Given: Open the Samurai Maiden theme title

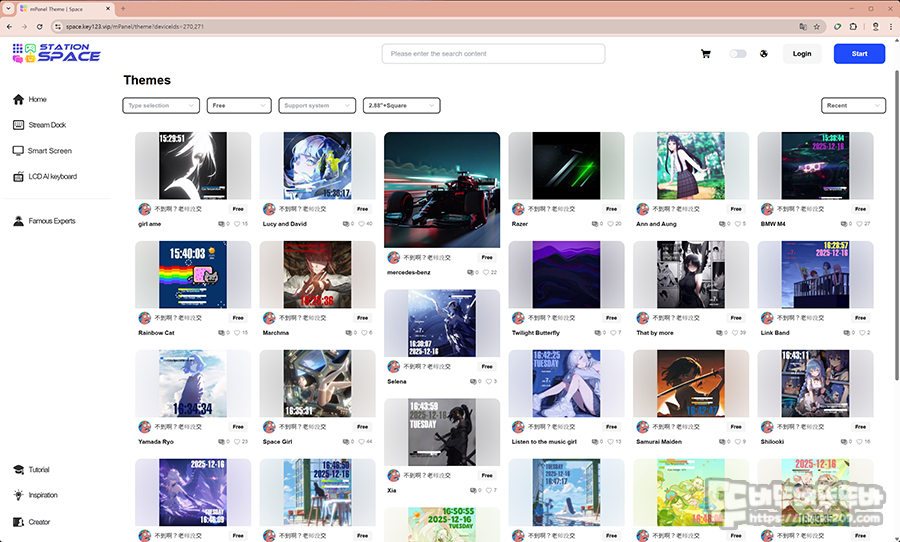Looking at the screenshot, I should tap(658, 442).
